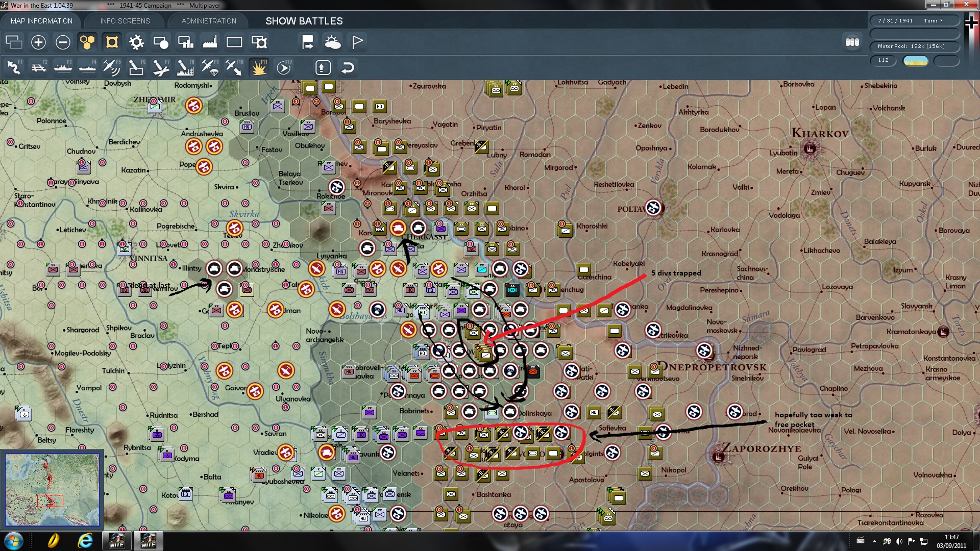
Task: Toggle the factory overlay icon
Action: tap(210, 42)
